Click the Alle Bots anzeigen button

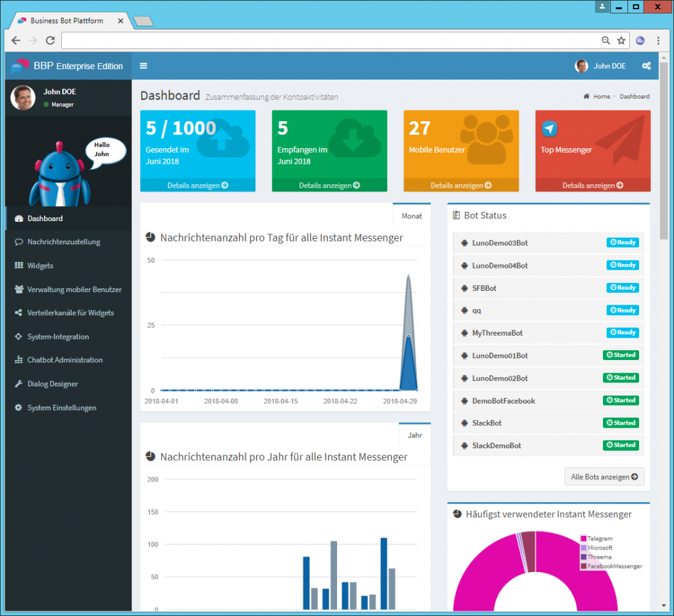(604, 476)
